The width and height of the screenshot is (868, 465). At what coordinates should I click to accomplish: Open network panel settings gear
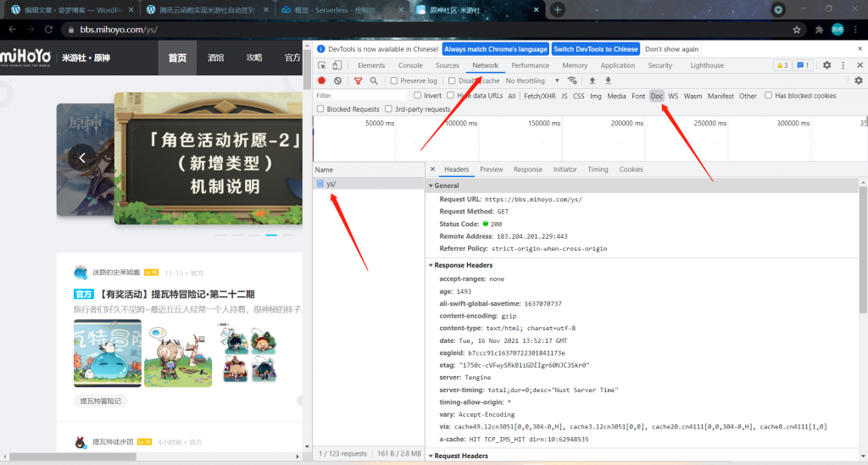tap(859, 80)
